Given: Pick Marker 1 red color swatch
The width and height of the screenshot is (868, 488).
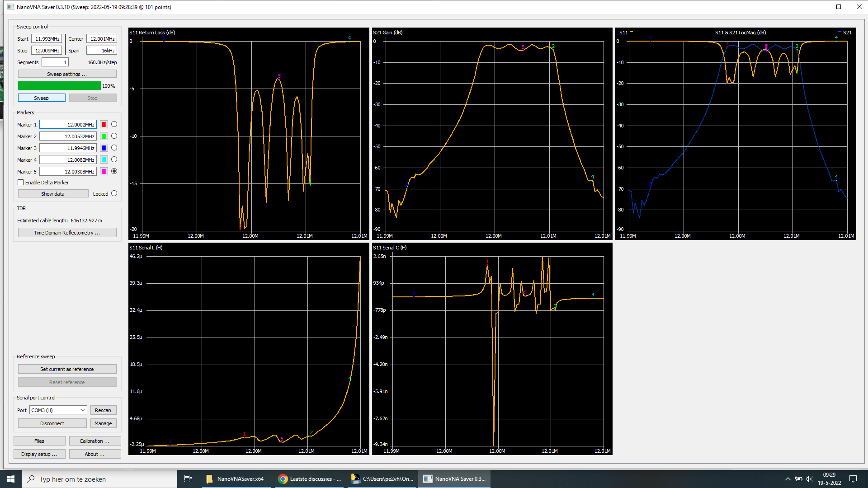Looking at the screenshot, I should click(104, 124).
